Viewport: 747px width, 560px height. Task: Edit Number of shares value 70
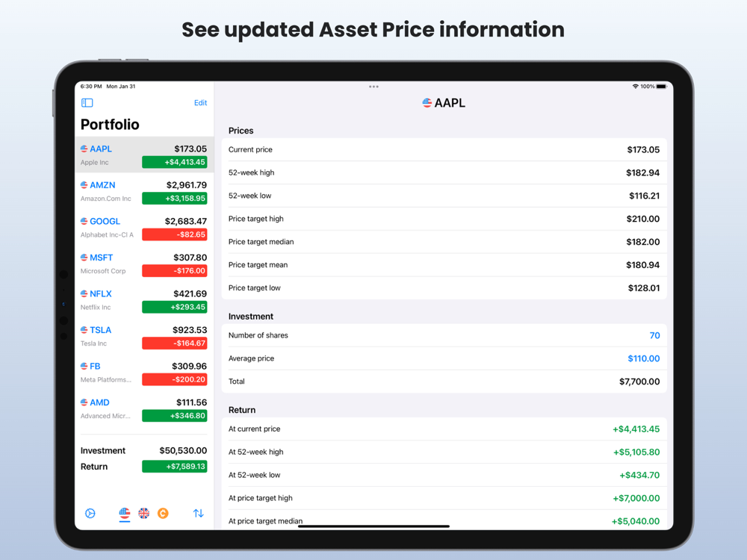click(654, 335)
